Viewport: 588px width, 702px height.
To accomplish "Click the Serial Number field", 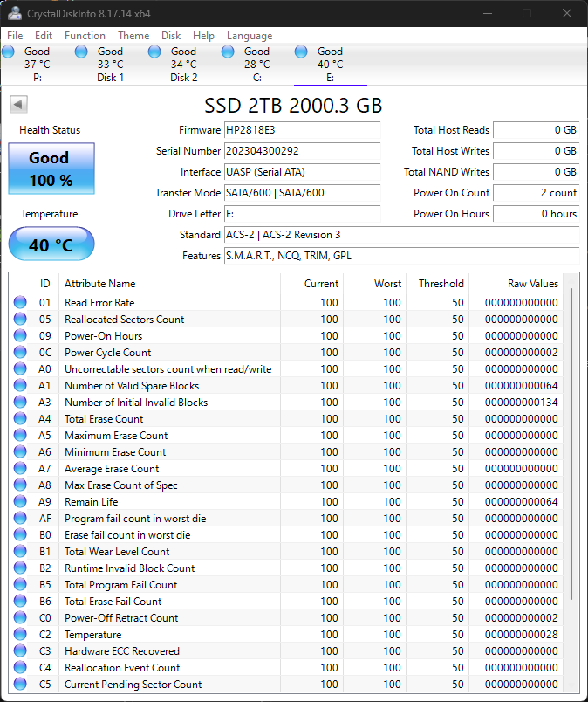I will pyautogui.click(x=302, y=151).
